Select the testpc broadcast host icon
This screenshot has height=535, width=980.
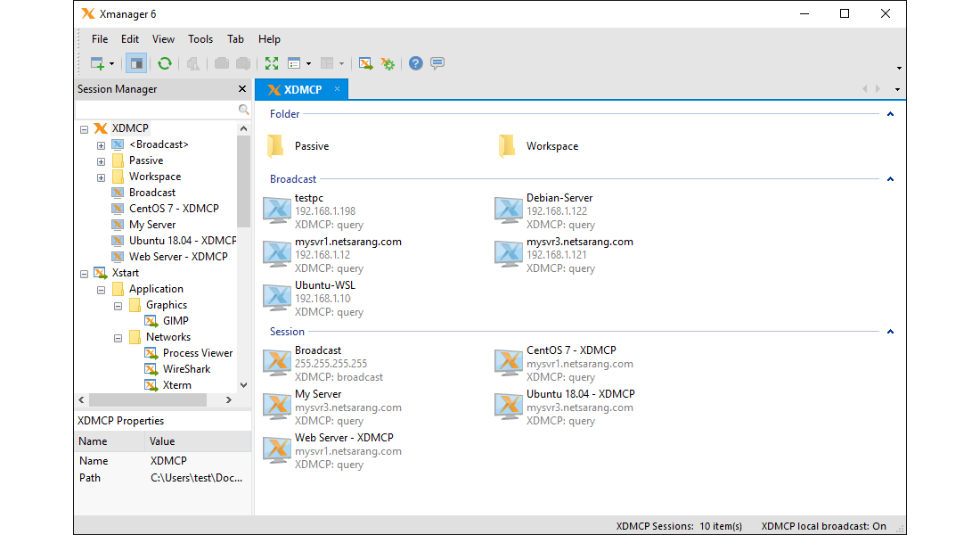pyautogui.click(x=277, y=210)
